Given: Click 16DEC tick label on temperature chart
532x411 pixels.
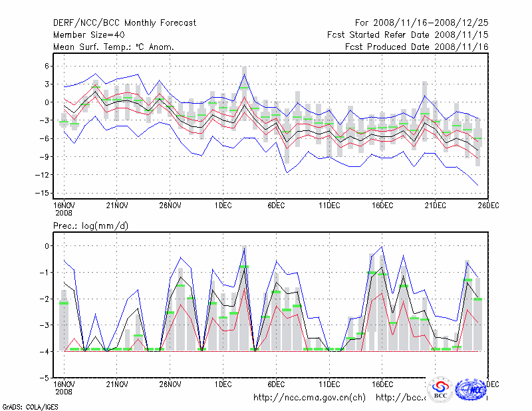Looking at the screenshot, I should (x=382, y=204).
